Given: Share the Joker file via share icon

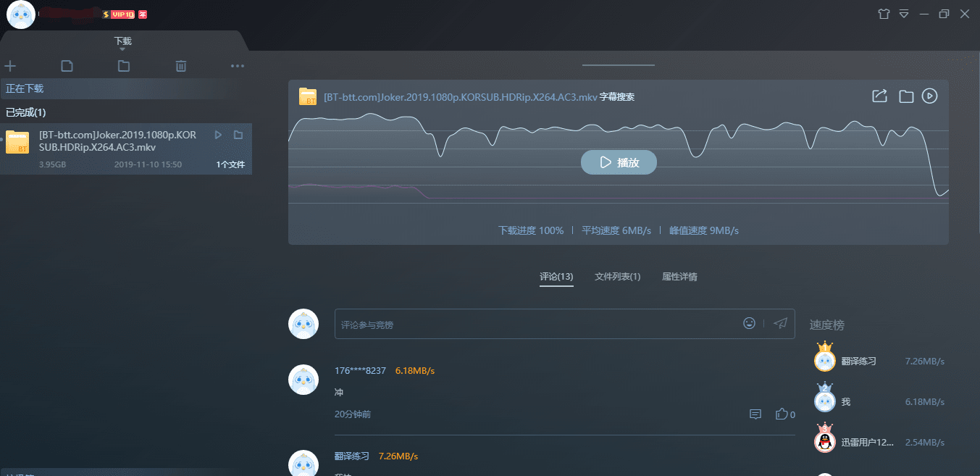Looking at the screenshot, I should coord(879,95).
